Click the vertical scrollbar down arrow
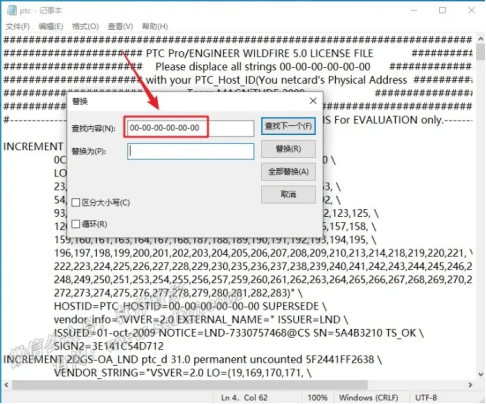Screen dimensions: 486x404 481,374
